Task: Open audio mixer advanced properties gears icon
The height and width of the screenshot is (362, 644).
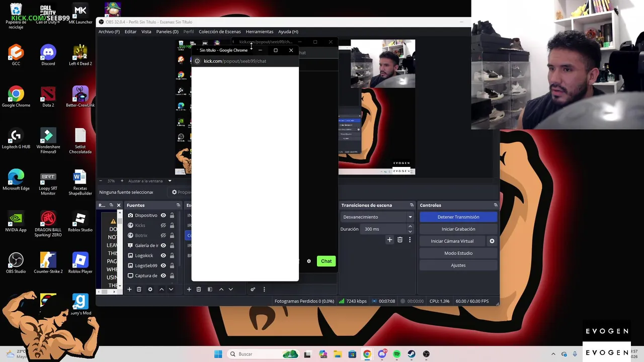Action: tap(253, 289)
